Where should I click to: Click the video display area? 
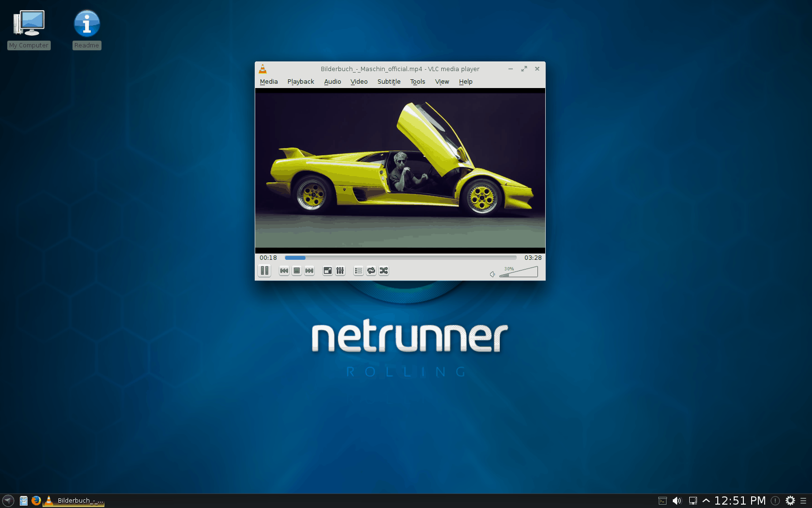click(x=400, y=170)
